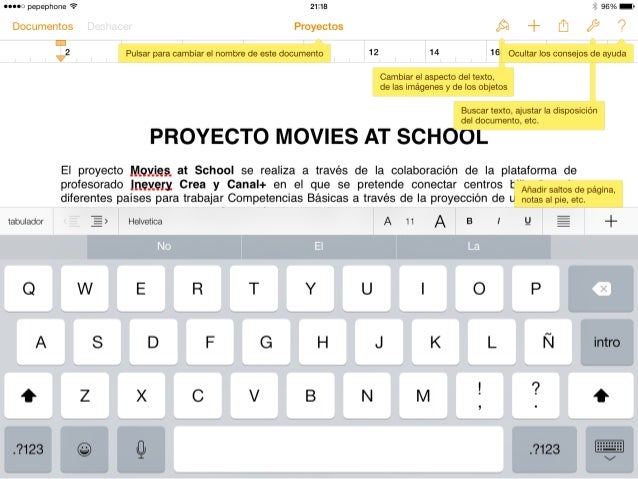The height and width of the screenshot is (479, 638).
Task: Tap the Insert plus icon in top toolbar
Action: click(x=533, y=26)
